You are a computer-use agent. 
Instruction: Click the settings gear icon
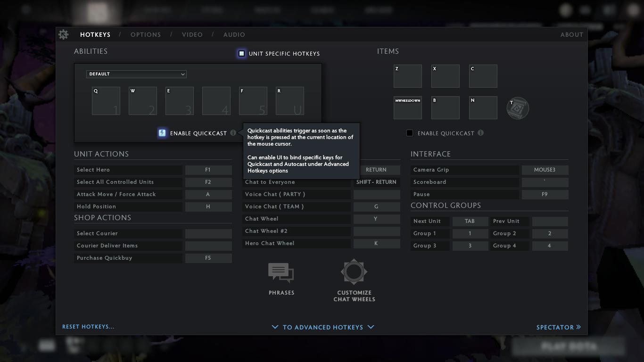coord(63,34)
